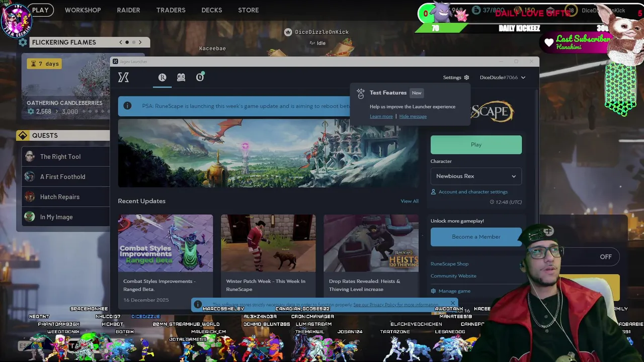
Task: Select Hatch Repairs quest text
Action: pos(60,197)
